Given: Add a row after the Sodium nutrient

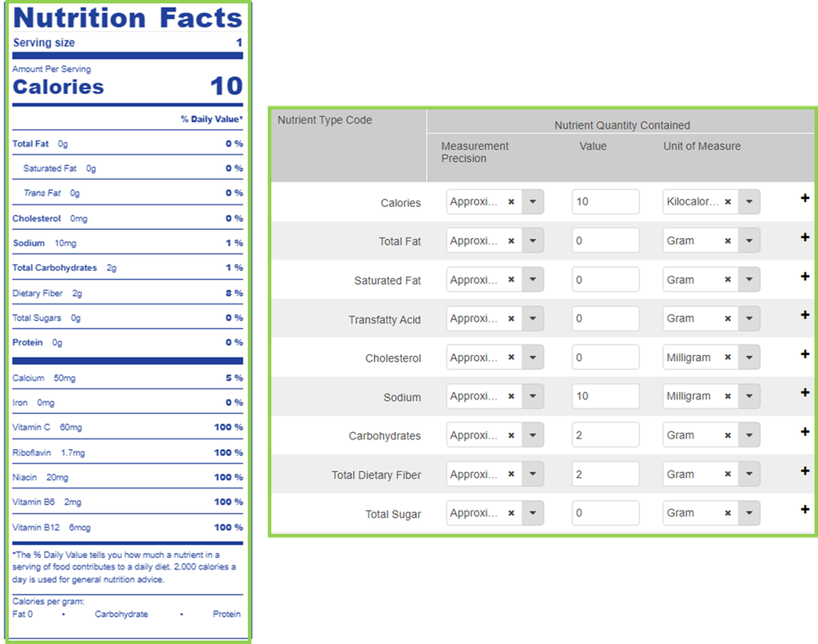Looking at the screenshot, I should coord(805,393).
